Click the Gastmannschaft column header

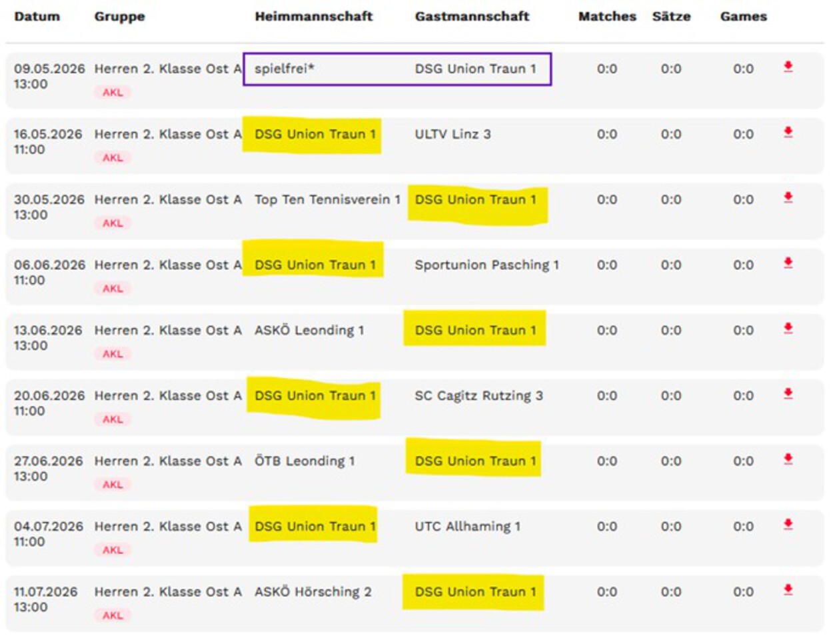point(472,17)
